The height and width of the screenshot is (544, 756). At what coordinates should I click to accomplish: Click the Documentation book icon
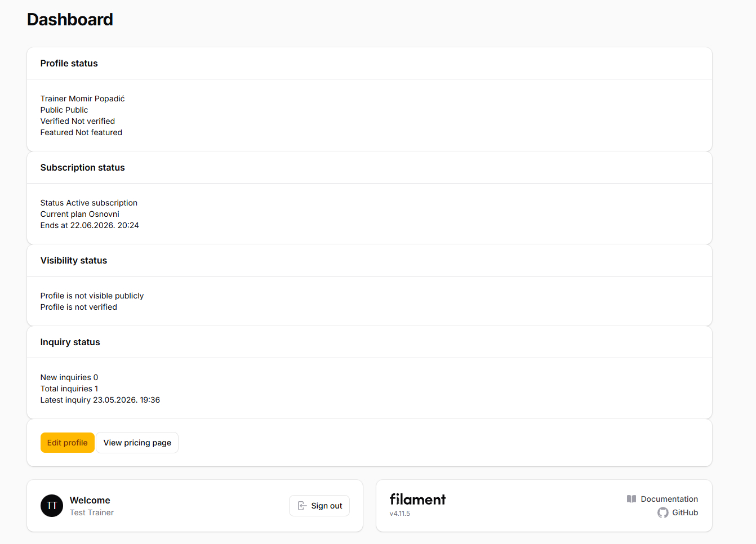(632, 499)
